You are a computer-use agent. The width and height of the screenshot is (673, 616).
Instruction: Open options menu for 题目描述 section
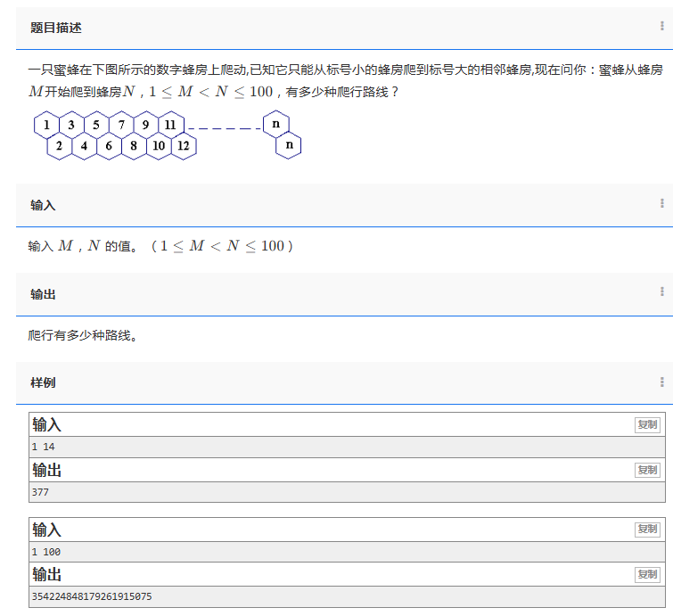pyautogui.click(x=661, y=26)
